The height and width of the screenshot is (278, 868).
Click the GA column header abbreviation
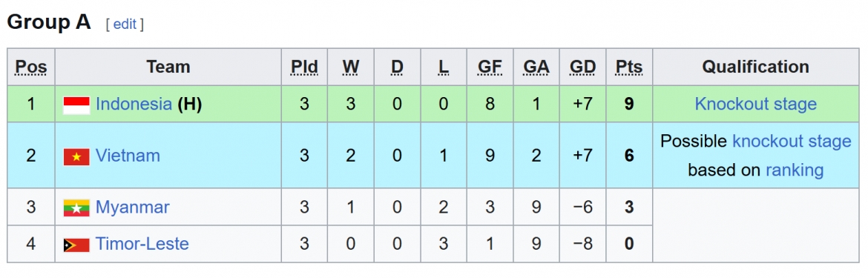tap(536, 67)
